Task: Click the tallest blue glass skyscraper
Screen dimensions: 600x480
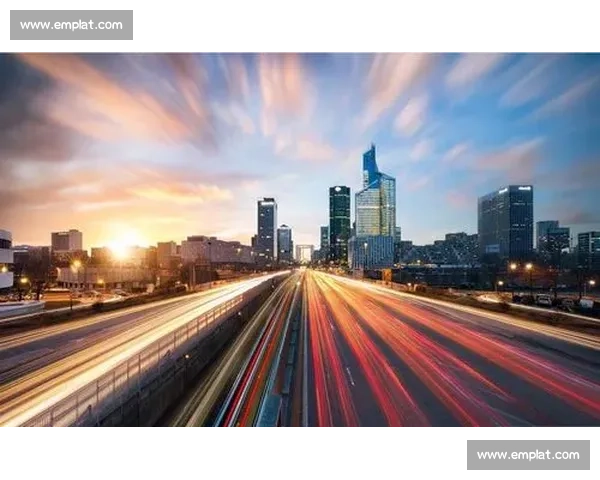Action: [x=374, y=205]
